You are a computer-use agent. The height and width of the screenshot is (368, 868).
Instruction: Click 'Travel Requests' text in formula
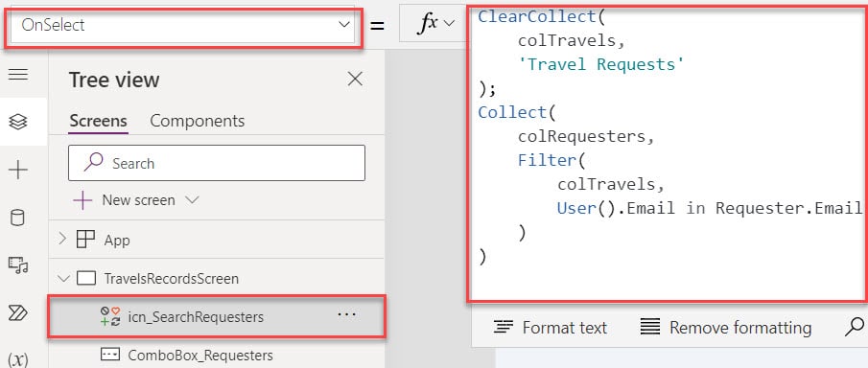(x=601, y=64)
